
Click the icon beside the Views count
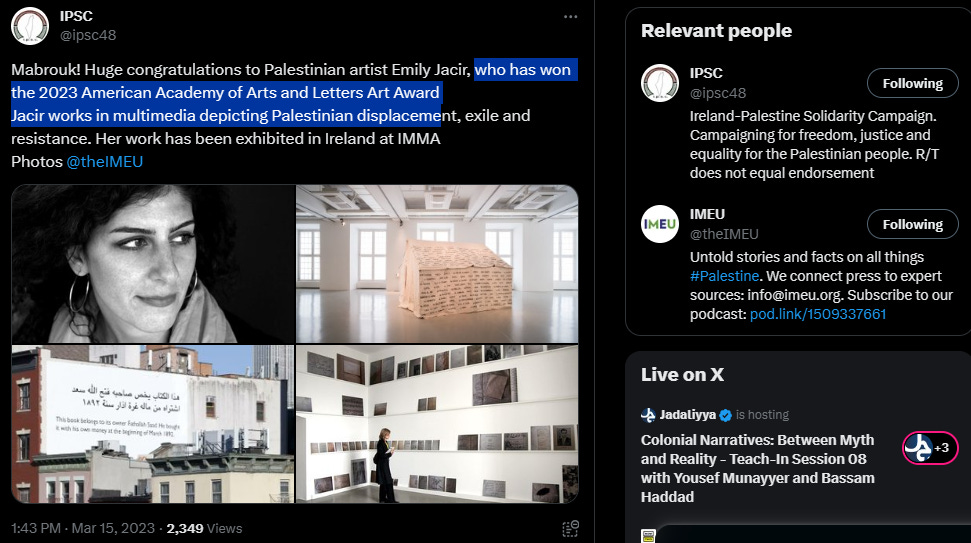tap(570, 528)
